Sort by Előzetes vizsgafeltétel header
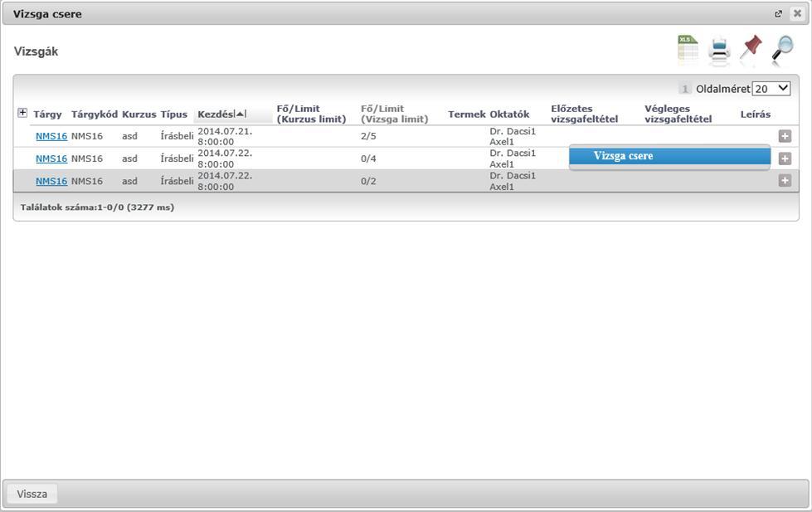The width and height of the screenshot is (812, 512). pos(584,114)
